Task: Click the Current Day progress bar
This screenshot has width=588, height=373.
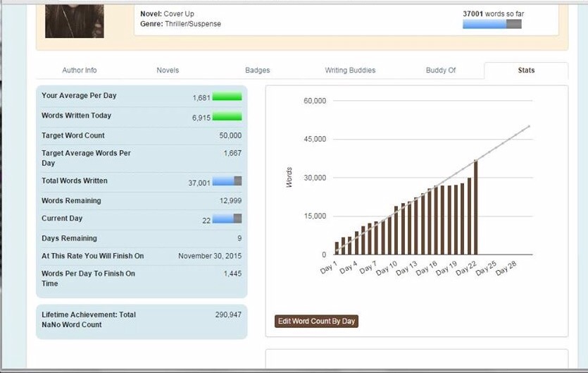Action: point(227,219)
